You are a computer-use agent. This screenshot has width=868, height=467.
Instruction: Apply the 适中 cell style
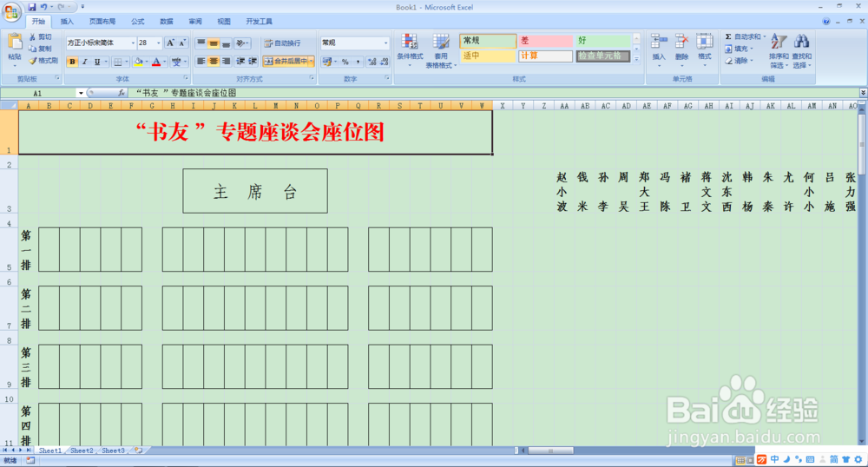(487, 56)
